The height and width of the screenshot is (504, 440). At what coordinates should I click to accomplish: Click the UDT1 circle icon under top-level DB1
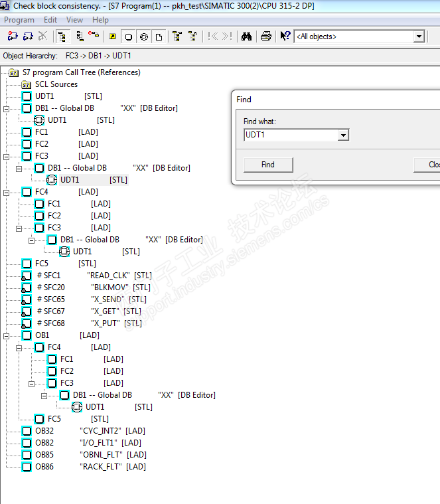(x=39, y=120)
